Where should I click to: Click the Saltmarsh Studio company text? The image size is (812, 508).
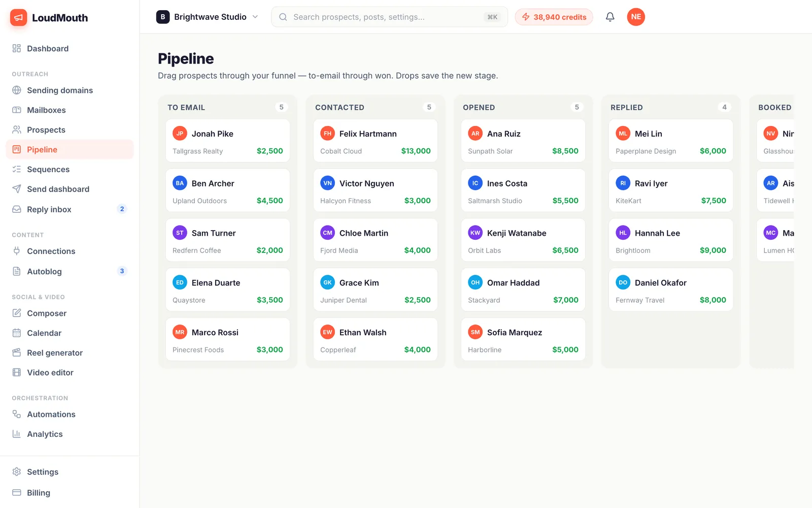coord(495,201)
